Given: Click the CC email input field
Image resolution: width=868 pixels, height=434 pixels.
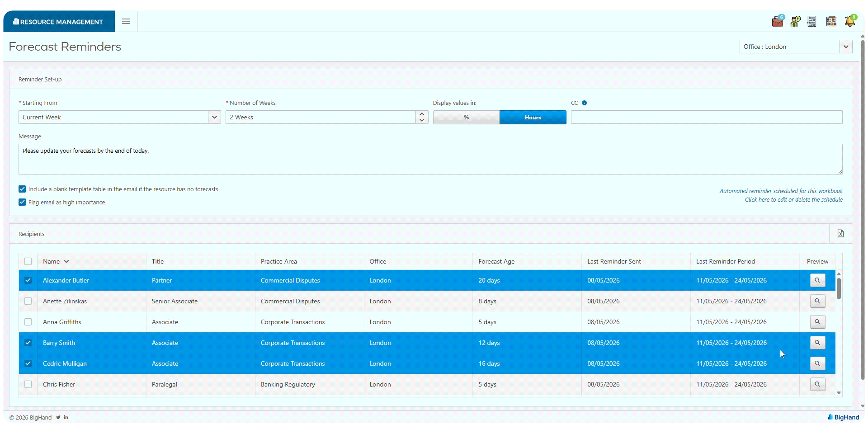Looking at the screenshot, I should 707,117.
